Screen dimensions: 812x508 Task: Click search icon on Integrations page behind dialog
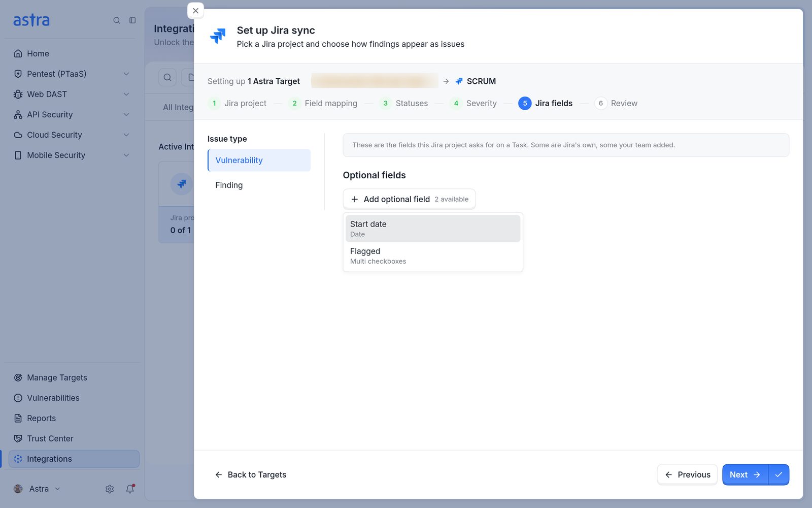167,77
